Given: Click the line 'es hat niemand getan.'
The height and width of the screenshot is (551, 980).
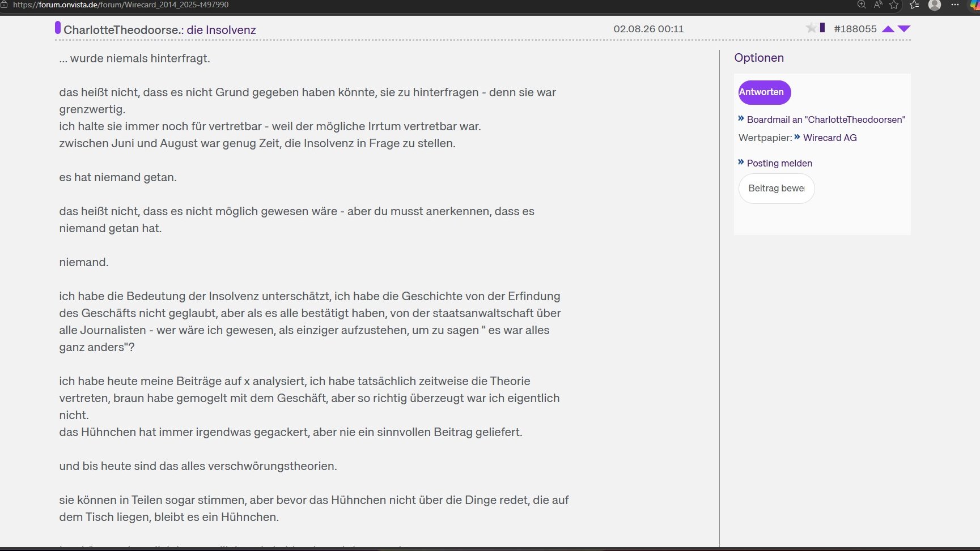Looking at the screenshot, I should pos(118,177).
